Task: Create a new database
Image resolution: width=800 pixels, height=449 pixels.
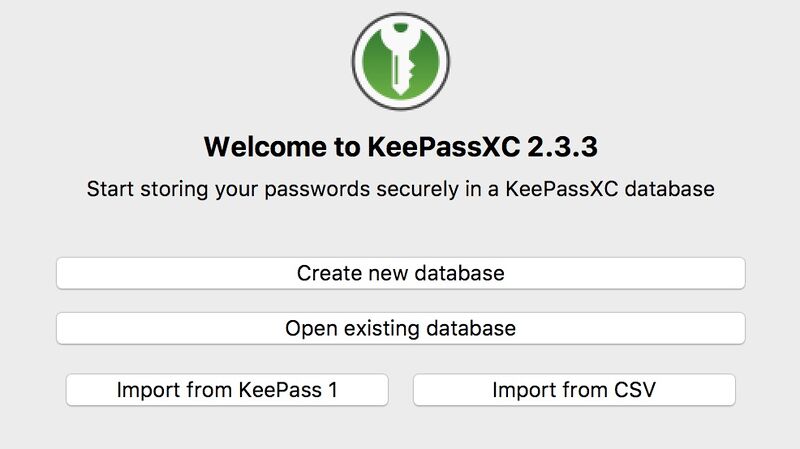Action: pos(400,273)
